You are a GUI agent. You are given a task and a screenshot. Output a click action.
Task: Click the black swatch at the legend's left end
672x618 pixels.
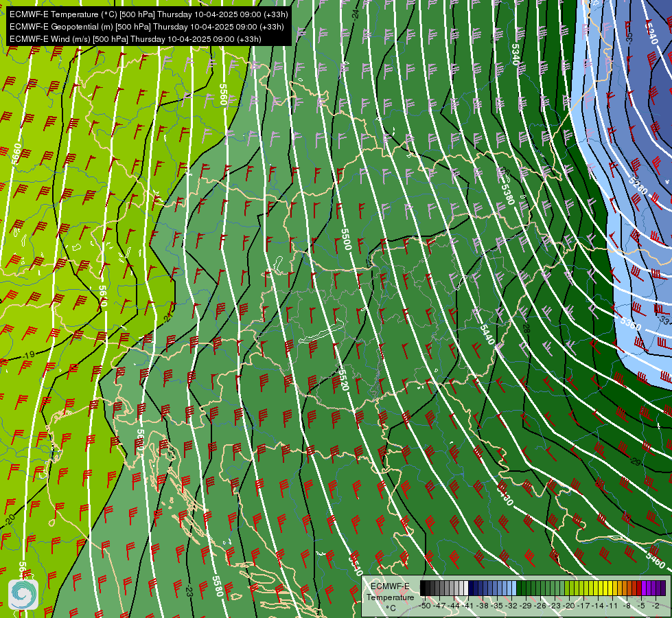pos(423,588)
